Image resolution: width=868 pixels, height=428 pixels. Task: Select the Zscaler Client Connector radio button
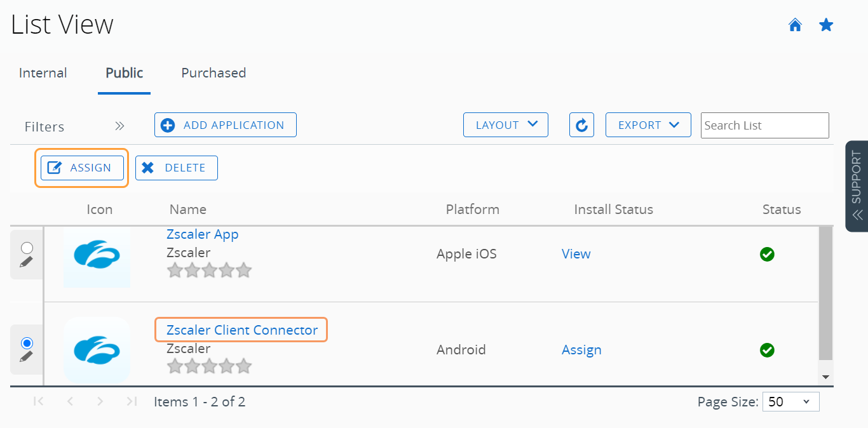click(27, 343)
